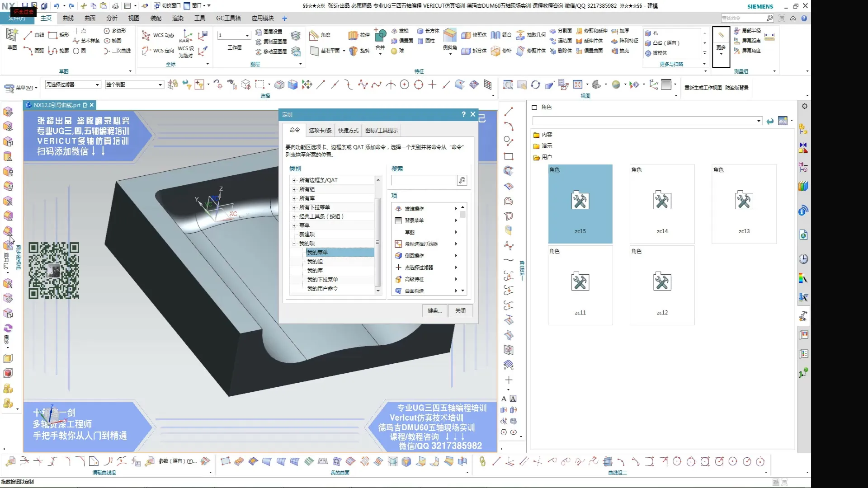Viewport: 868px width, 488px height.
Task: Toggle the 角色 checkbox in roles panel
Action: point(534,107)
